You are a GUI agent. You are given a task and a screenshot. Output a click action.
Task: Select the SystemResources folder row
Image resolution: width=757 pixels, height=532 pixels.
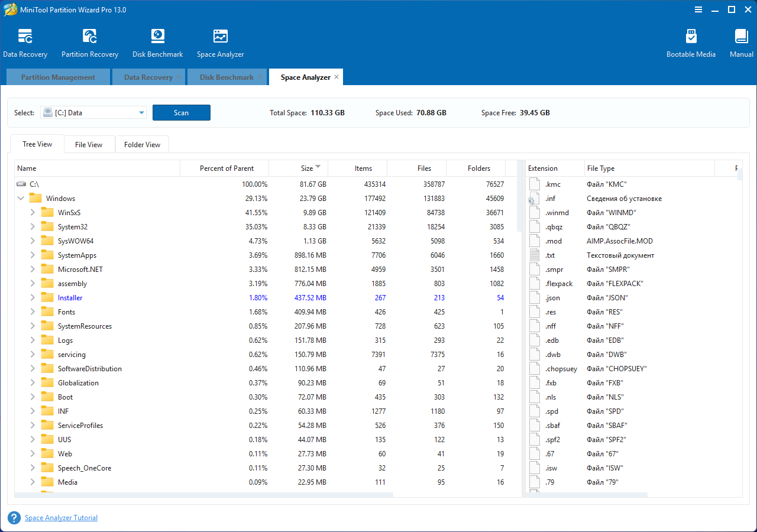[x=265, y=326]
